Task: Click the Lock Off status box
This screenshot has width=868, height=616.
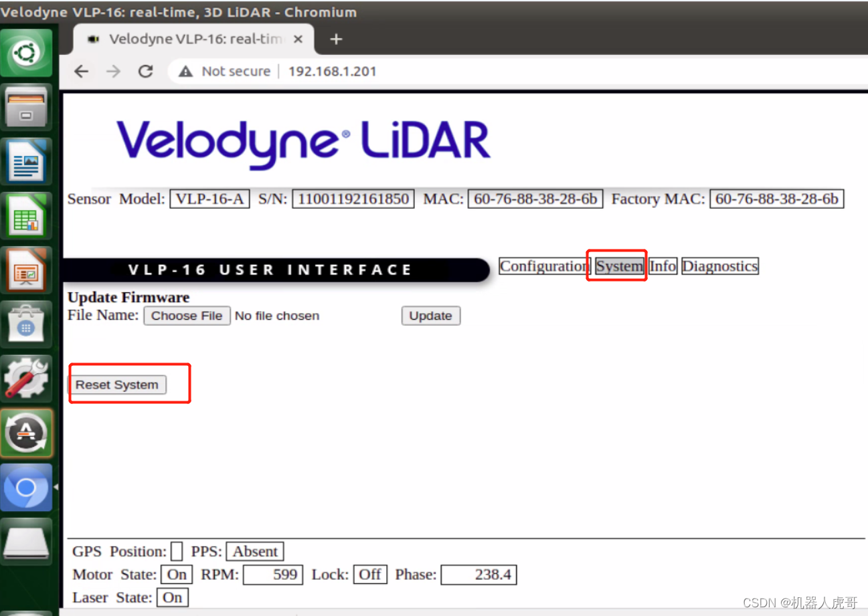Action: point(370,575)
